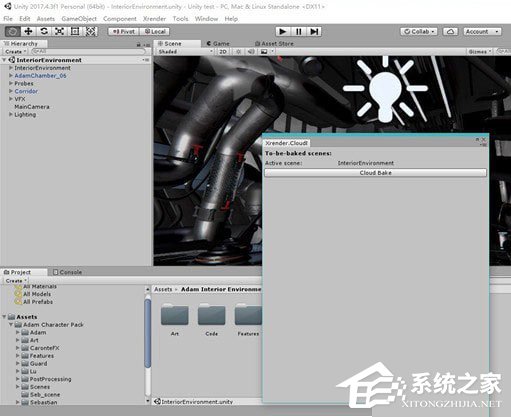Switch to the Console tab
Screen dimensions: 511x417
(x=68, y=272)
